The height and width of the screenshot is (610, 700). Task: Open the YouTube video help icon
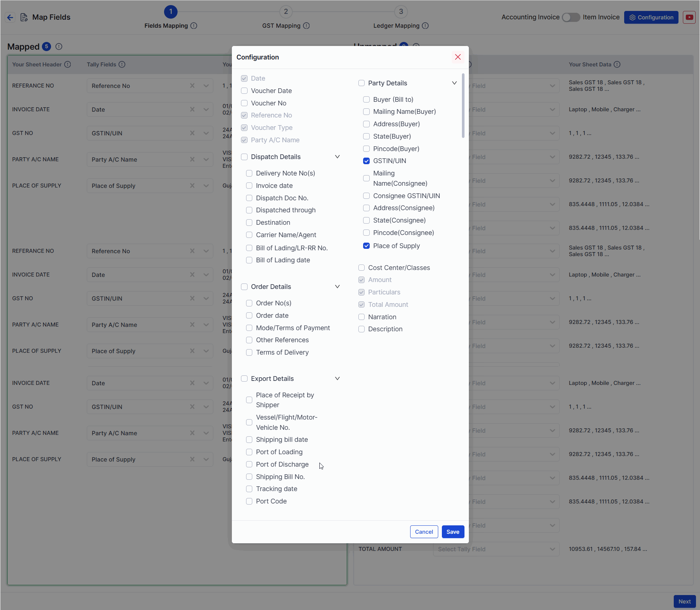(689, 17)
